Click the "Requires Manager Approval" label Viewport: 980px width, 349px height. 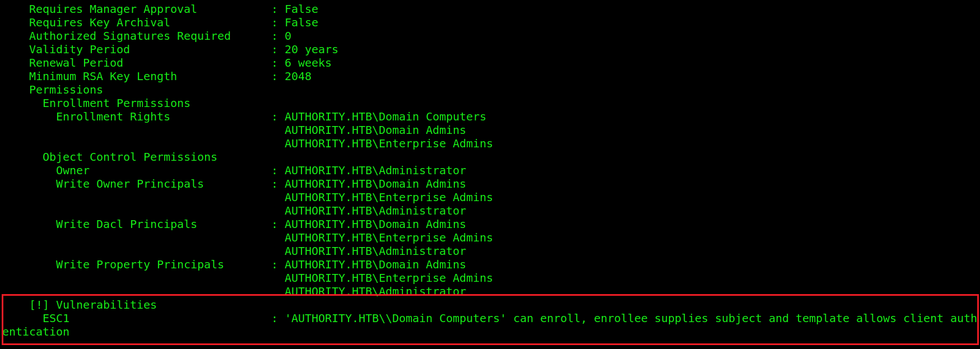click(113, 10)
